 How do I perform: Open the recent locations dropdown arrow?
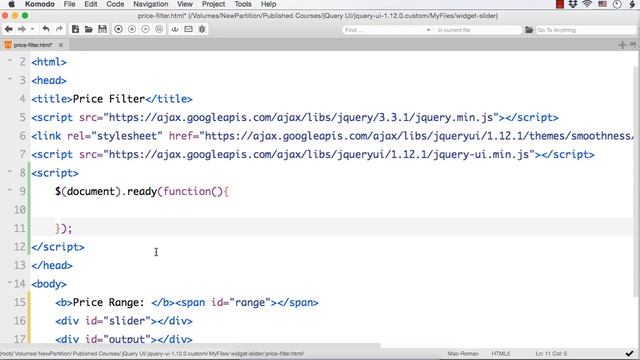(32, 29)
